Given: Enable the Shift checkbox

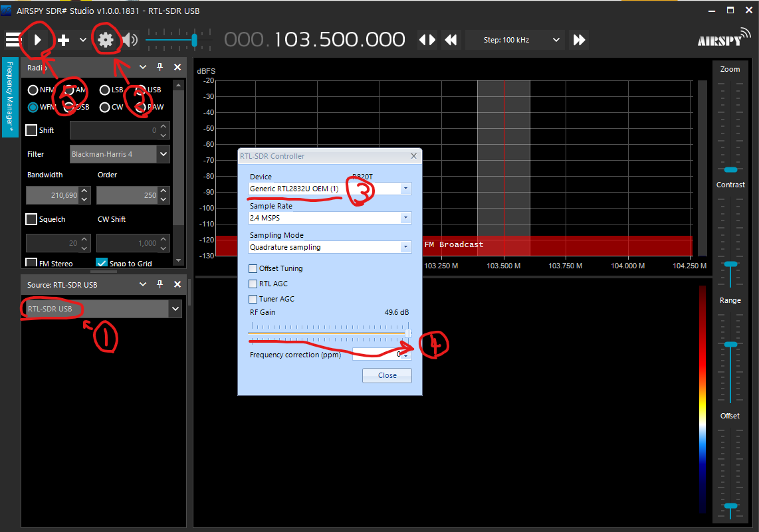Looking at the screenshot, I should pyautogui.click(x=31, y=130).
